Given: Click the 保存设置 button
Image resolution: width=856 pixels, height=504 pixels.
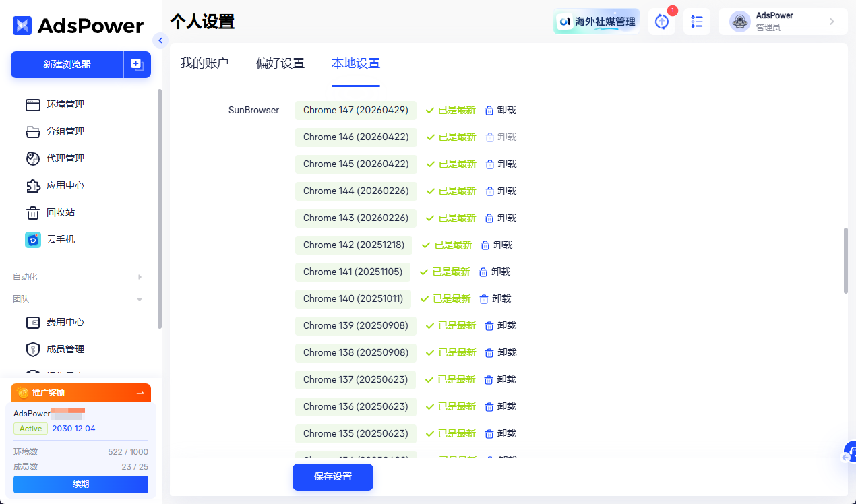Looking at the screenshot, I should coord(333,476).
